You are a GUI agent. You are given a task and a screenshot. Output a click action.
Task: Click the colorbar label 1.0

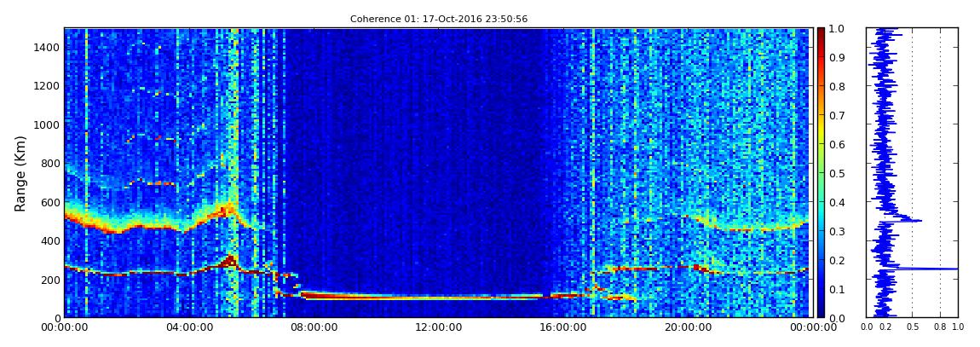point(836,29)
